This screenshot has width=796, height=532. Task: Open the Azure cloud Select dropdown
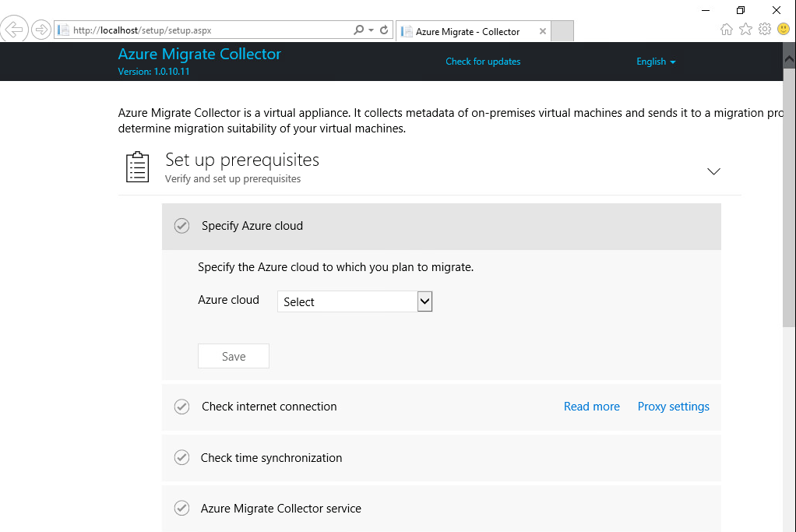pyautogui.click(x=424, y=301)
